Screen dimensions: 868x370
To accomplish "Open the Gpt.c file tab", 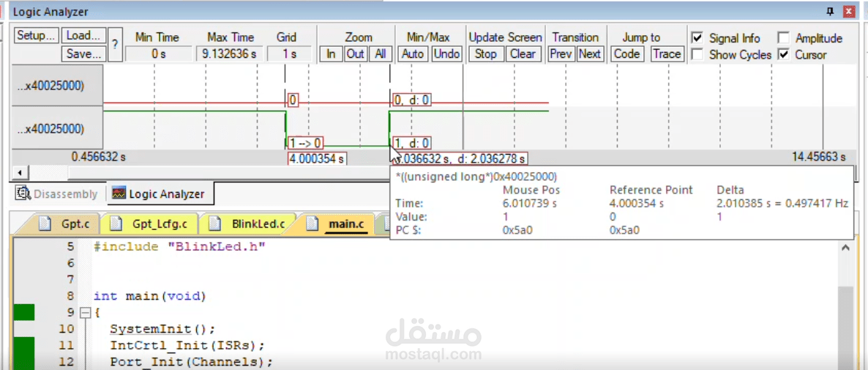I will (64, 223).
